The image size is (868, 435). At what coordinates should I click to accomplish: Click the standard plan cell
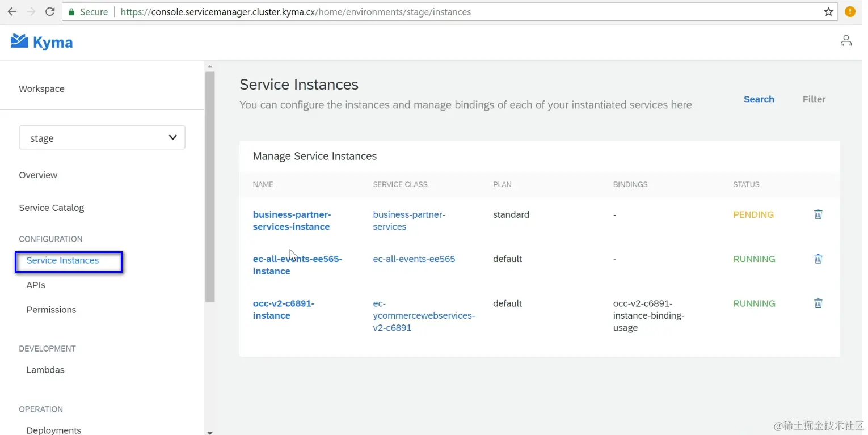(511, 215)
